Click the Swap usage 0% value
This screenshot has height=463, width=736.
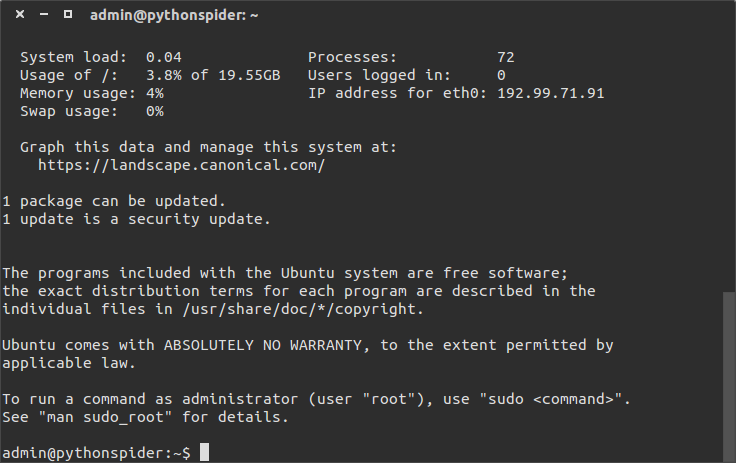[x=154, y=112]
